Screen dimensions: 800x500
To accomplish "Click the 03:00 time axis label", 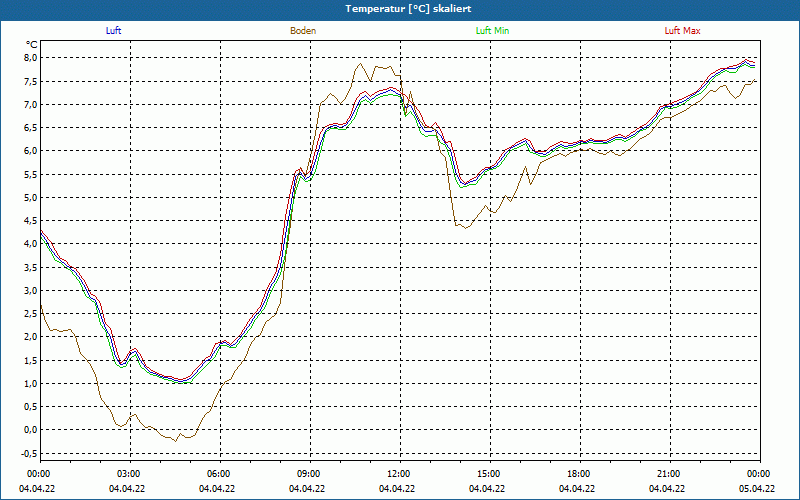I will (x=130, y=474).
